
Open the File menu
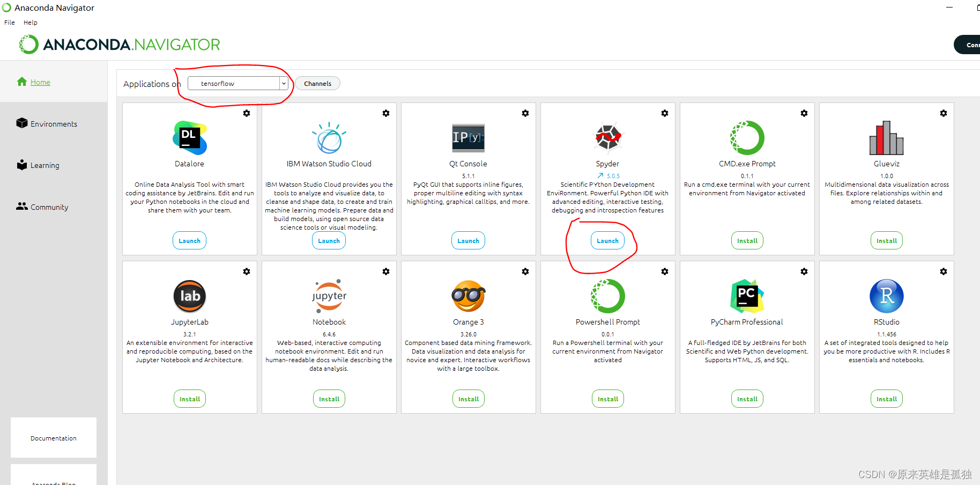coord(10,23)
